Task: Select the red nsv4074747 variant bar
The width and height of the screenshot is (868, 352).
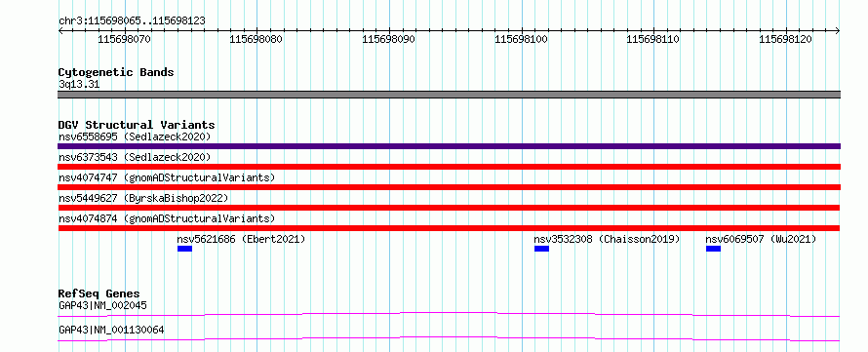Action: click(x=449, y=187)
